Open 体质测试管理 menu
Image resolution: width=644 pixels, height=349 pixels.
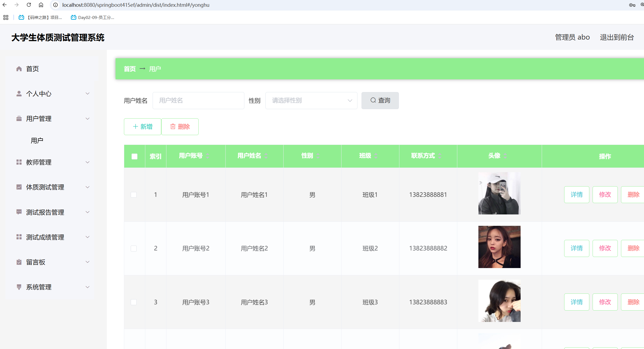50,187
